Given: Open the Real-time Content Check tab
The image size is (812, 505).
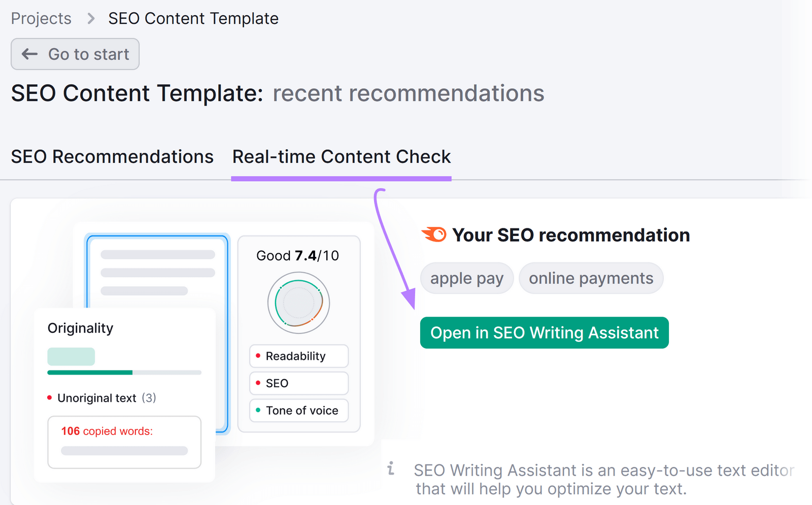Looking at the screenshot, I should pyautogui.click(x=341, y=156).
